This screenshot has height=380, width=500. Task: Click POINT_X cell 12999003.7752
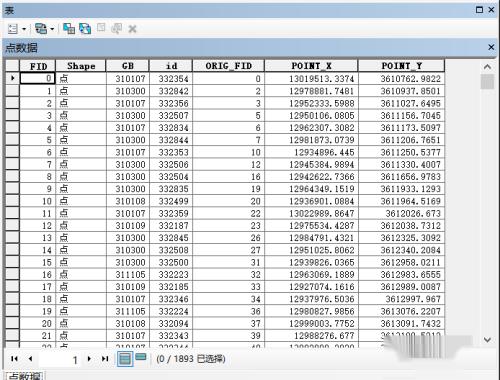311,323
